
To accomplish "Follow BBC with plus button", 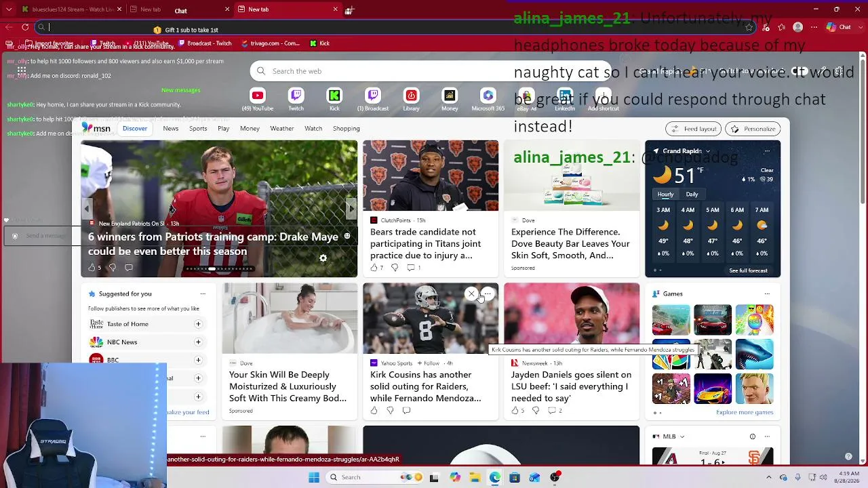I will point(198,360).
